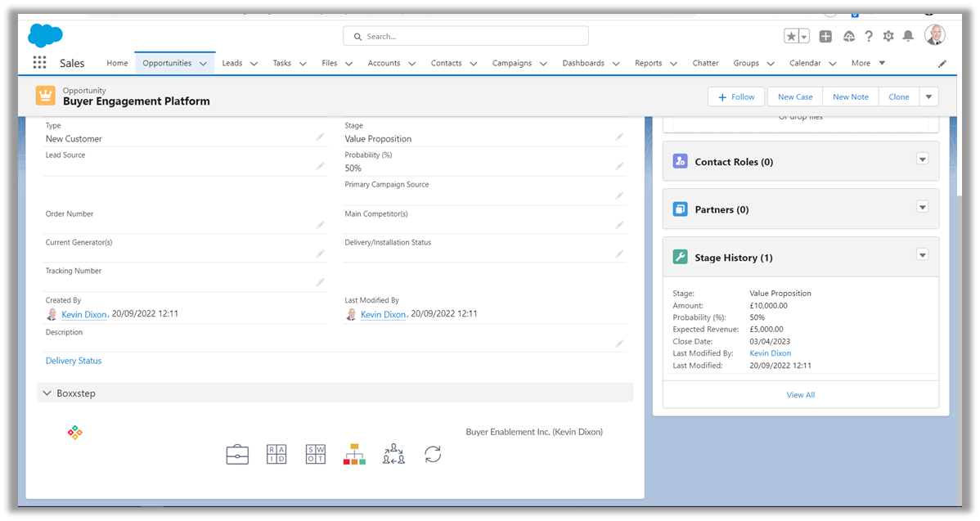Screen dimensions: 980x521
Task: Open Kevin Dixon link in Stage History
Action: pyautogui.click(x=770, y=353)
